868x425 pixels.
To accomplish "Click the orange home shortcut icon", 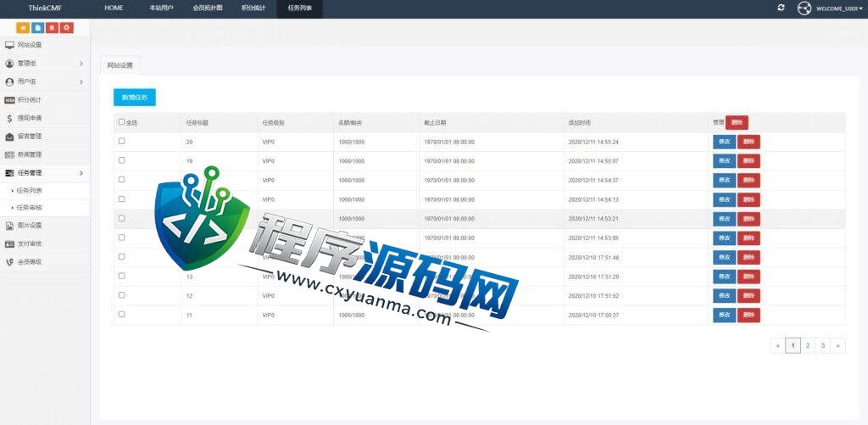I will (x=23, y=28).
